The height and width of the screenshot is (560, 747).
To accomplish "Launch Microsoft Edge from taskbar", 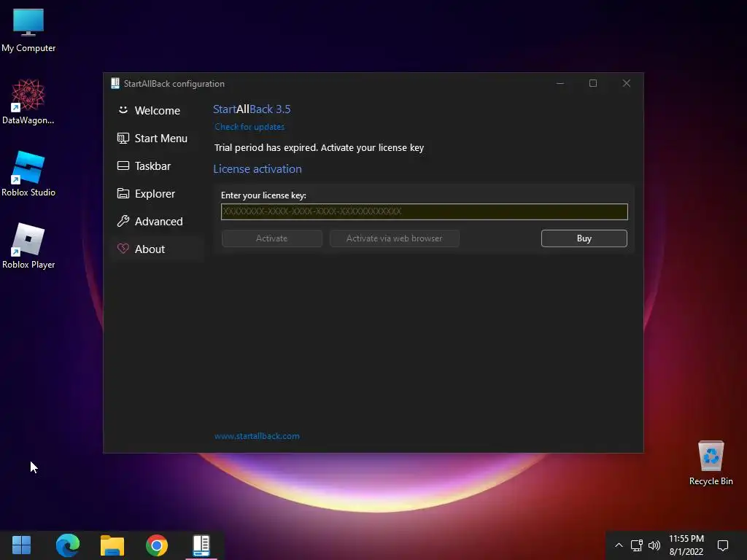I will point(68,545).
